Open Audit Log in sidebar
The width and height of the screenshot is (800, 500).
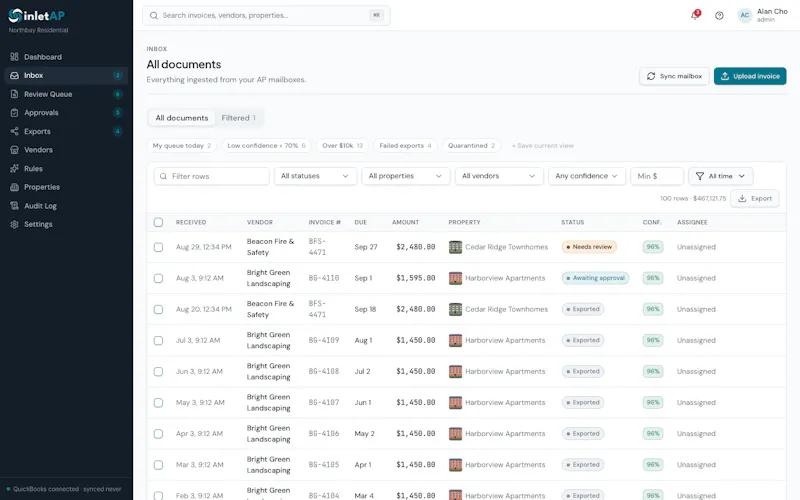(x=66, y=206)
